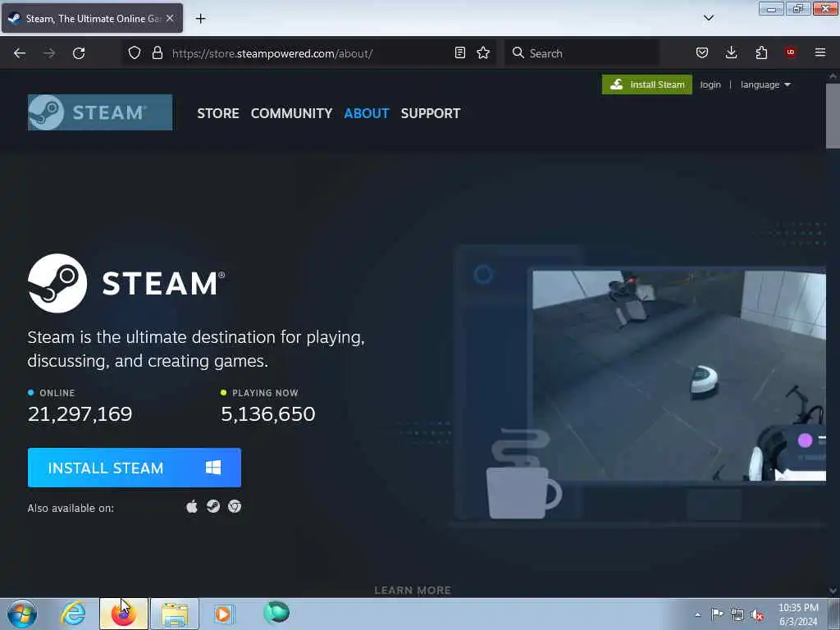Click the URL address field
This screenshot has width=840, height=630.
(x=309, y=53)
